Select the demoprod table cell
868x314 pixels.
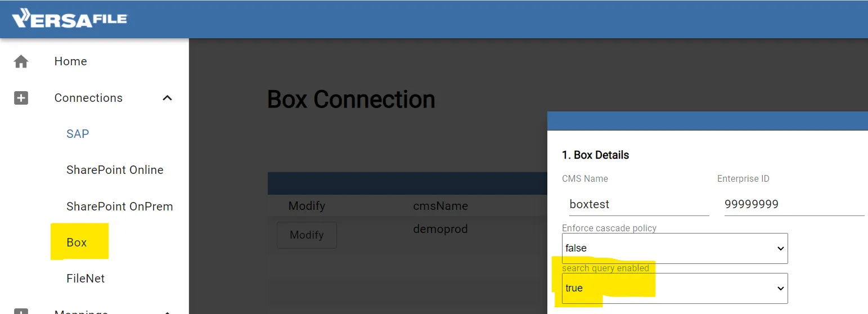click(440, 229)
